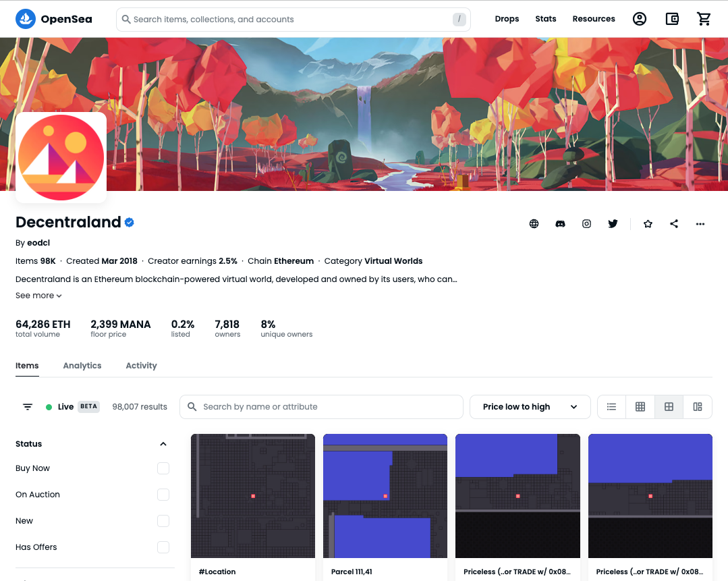Check the On Auction status filter
Viewport: 728px width, 581px height.
pos(163,495)
